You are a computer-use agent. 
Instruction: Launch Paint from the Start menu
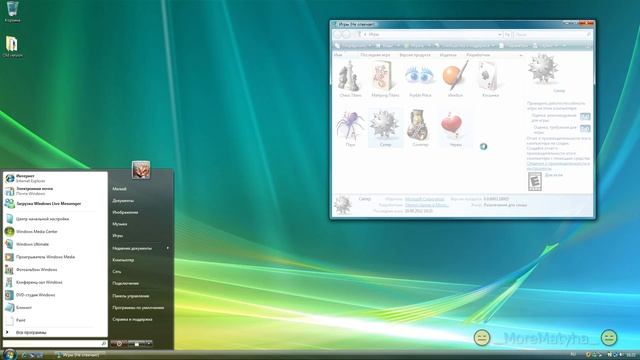[x=55, y=320]
